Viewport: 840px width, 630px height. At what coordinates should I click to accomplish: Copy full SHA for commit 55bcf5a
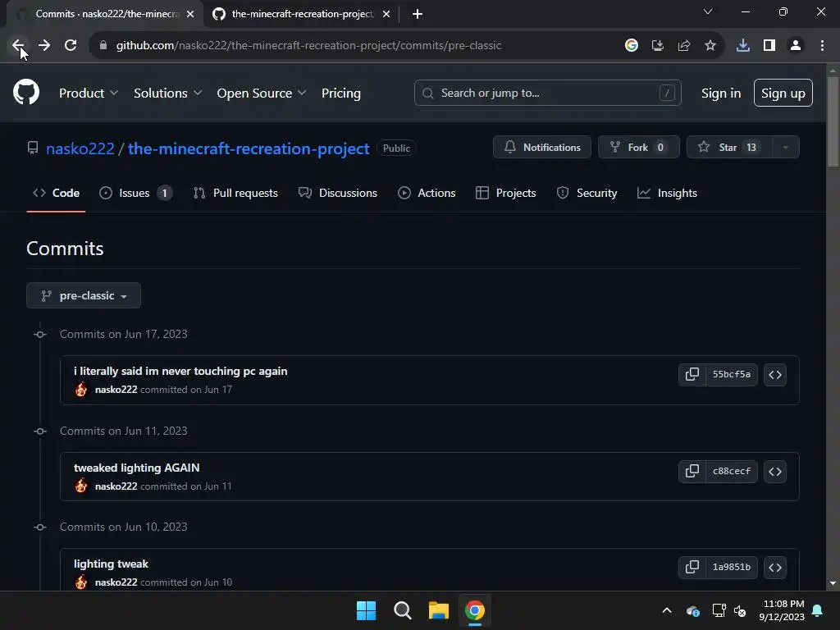pos(692,374)
